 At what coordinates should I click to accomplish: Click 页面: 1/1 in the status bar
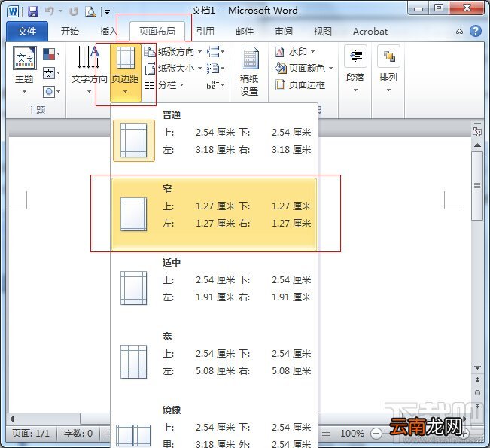(31, 434)
